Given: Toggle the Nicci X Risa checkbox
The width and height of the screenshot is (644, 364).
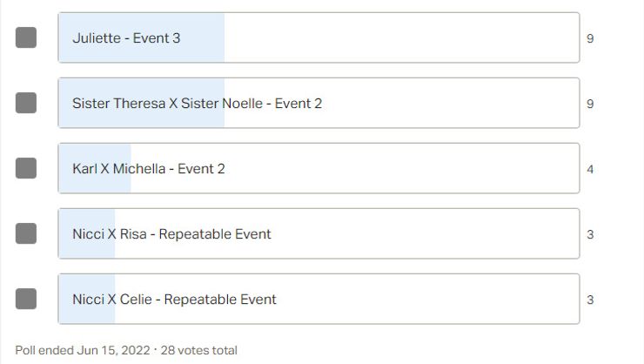Looking at the screenshot, I should click(x=26, y=233).
